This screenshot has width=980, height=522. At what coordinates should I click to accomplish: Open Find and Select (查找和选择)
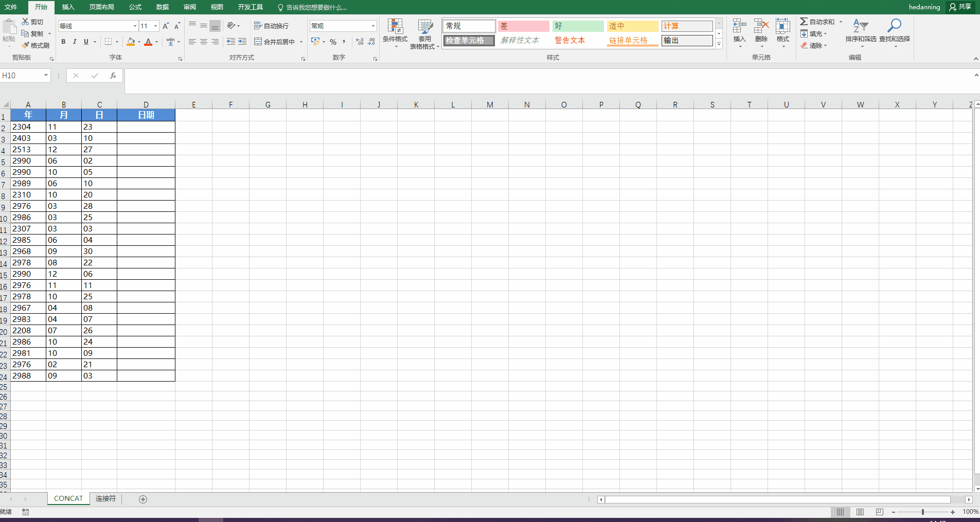[895, 33]
